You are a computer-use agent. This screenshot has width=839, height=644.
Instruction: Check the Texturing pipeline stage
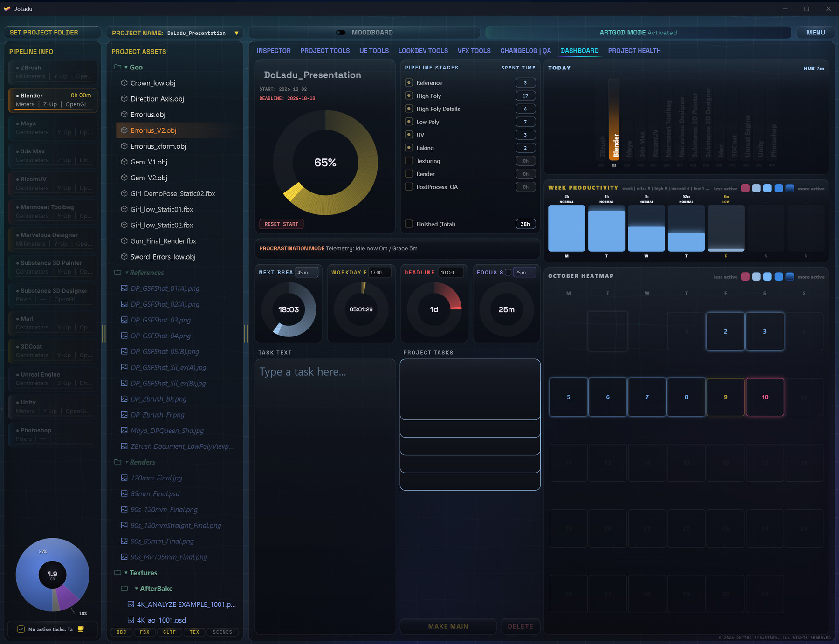click(409, 161)
